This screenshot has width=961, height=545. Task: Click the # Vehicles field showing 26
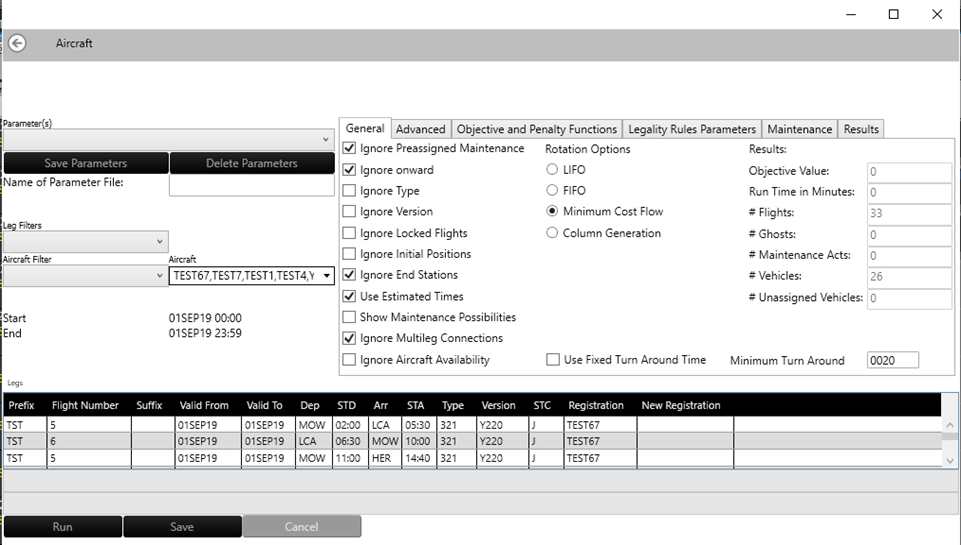tap(910, 276)
